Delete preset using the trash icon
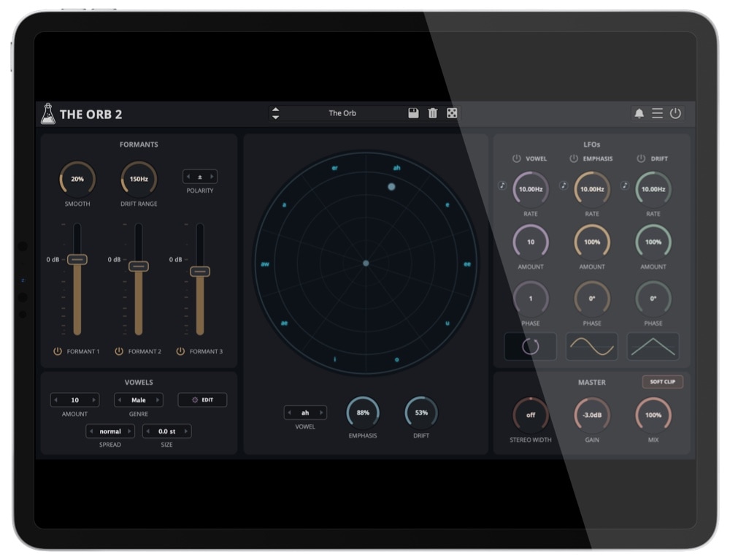The height and width of the screenshot is (560, 730). 432,113
